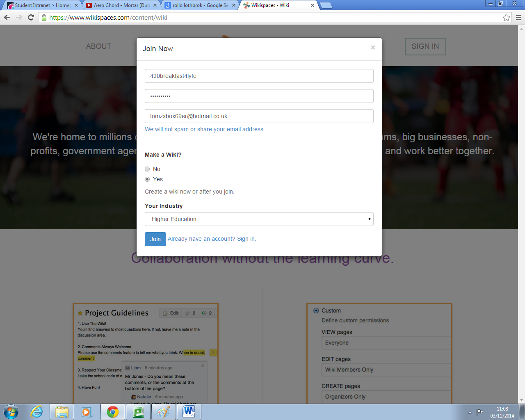Open the ABOUT link in the header
525x420 pixels.
(98, 46)
